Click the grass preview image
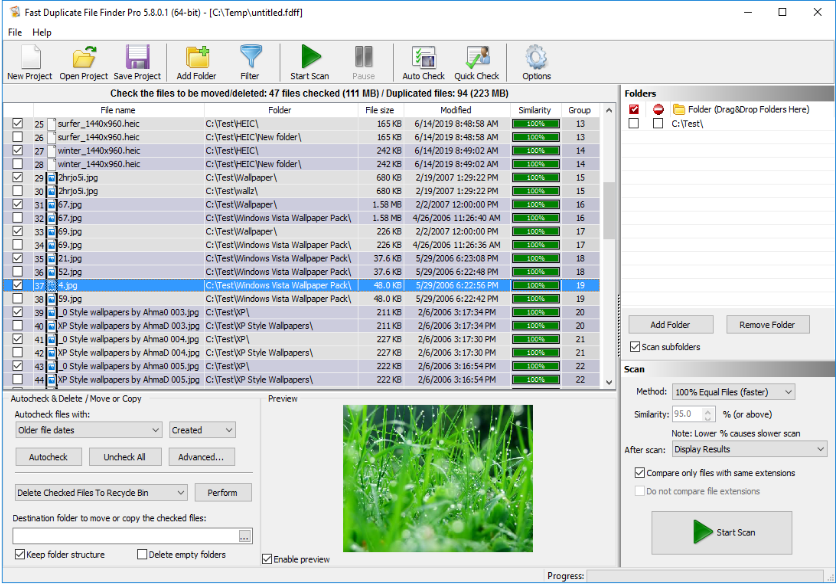The width and height of the screenshot is (836, 584). click(438, 478)
